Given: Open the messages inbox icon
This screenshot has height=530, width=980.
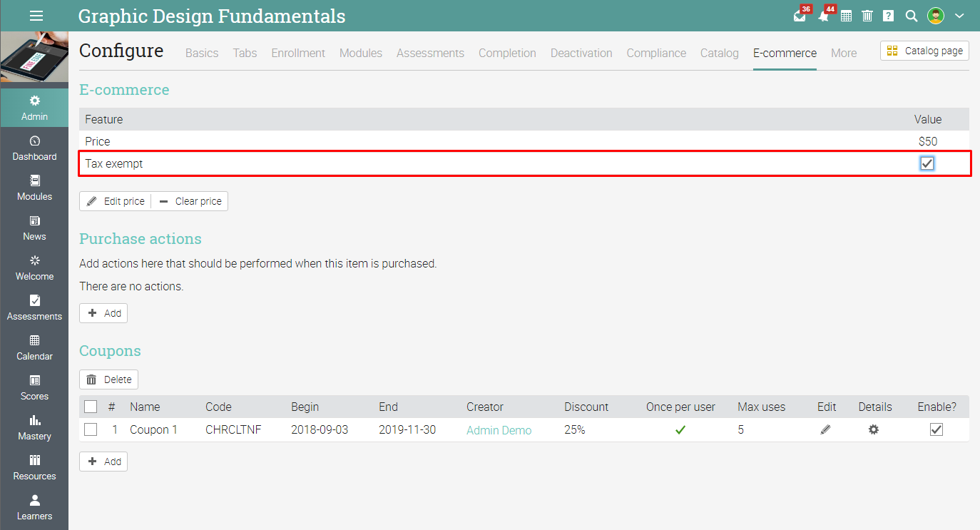Looking at the screenshot, I should point(800,16).
